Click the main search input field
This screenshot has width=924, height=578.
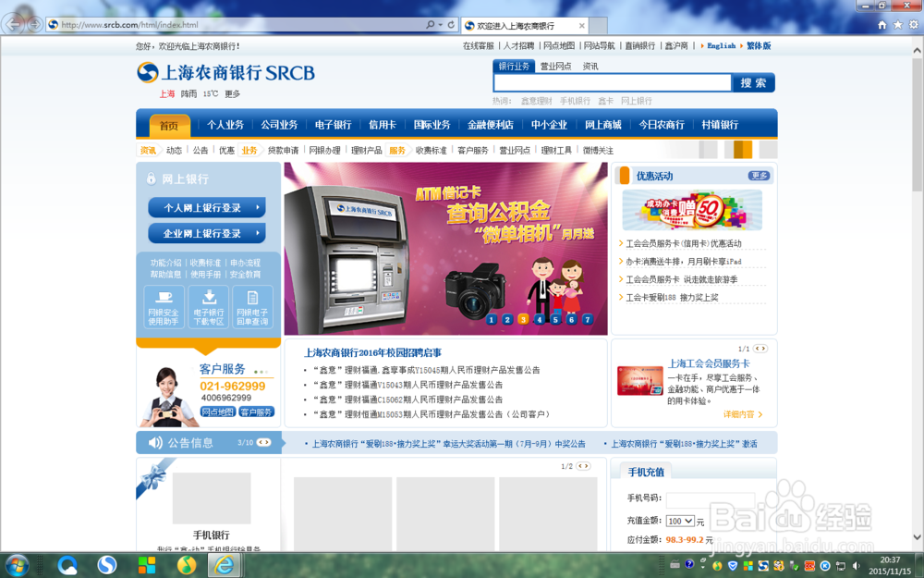coord(613,82)
